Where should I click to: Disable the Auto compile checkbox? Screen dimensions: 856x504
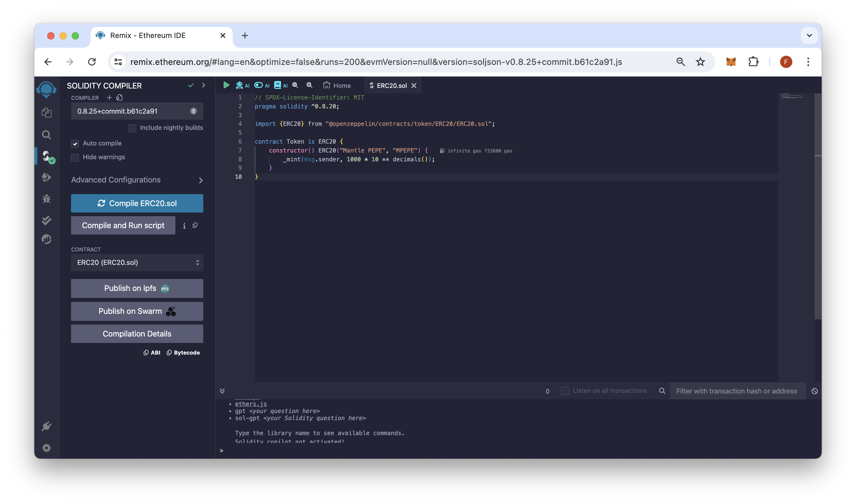pos(75,144)
